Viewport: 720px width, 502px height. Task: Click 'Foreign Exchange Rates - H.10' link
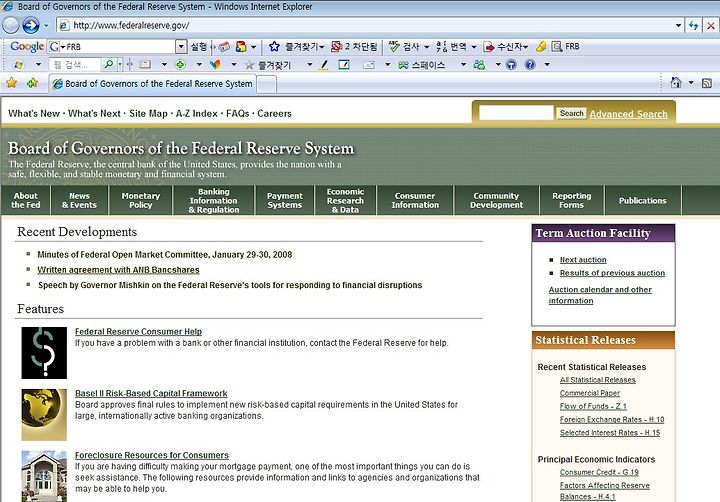tap(612, 419)
